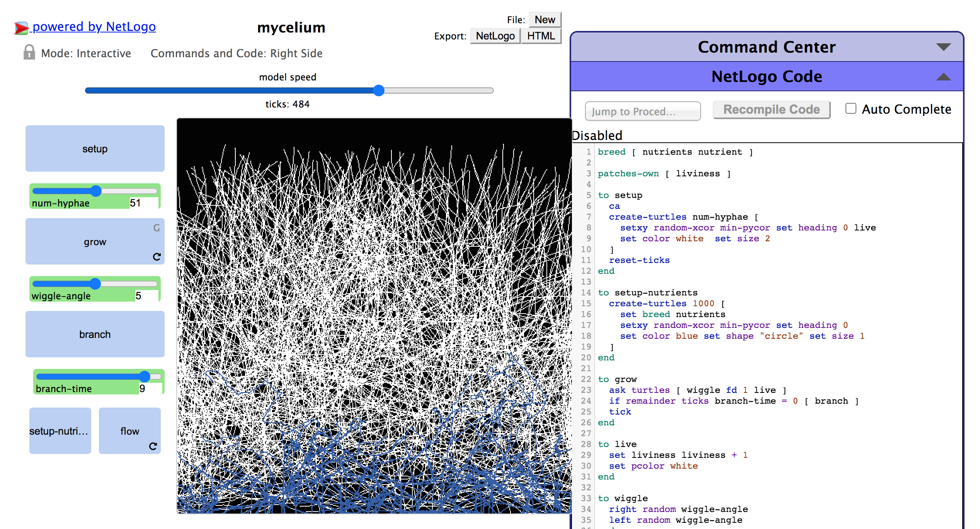The height and width of the screenshot is (529, 980).
Task: Click the forever loop icon on grow button
Action: 157,257
